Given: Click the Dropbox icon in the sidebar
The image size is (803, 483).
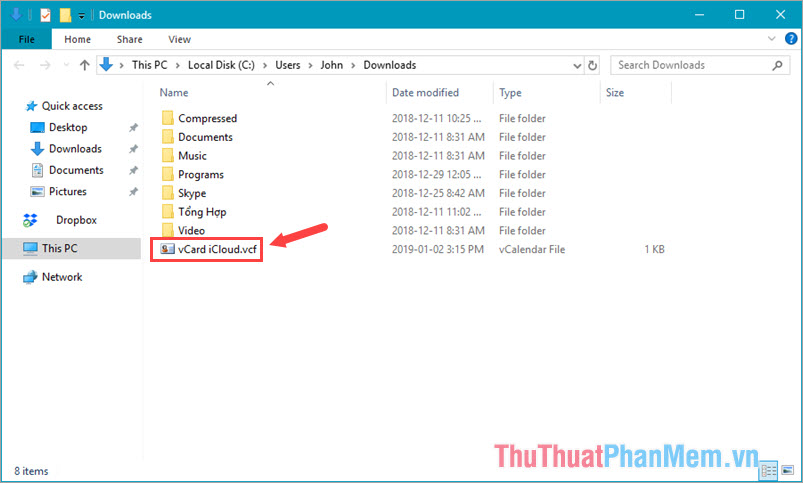Looking at the screenshot, I should click(x=30, y=220).
